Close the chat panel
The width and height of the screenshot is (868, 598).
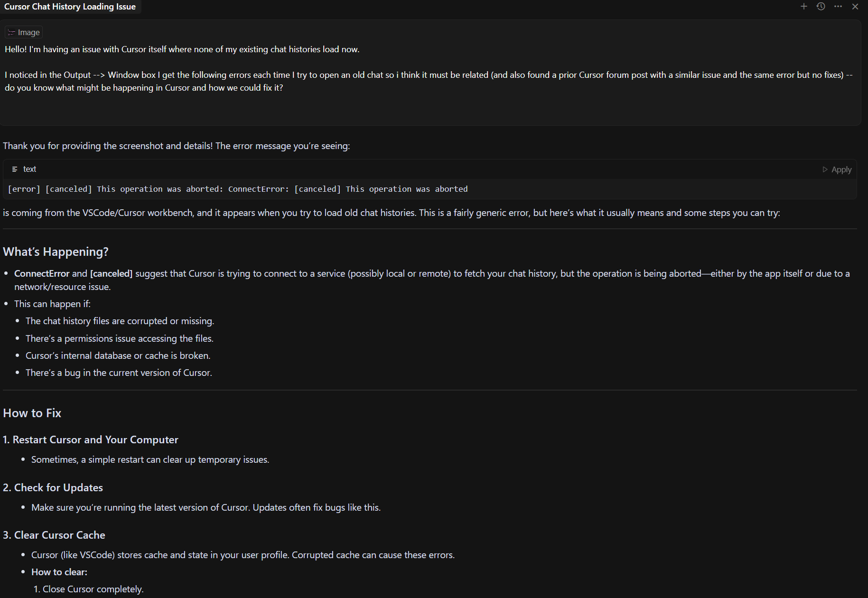click(x=855, y=6)
